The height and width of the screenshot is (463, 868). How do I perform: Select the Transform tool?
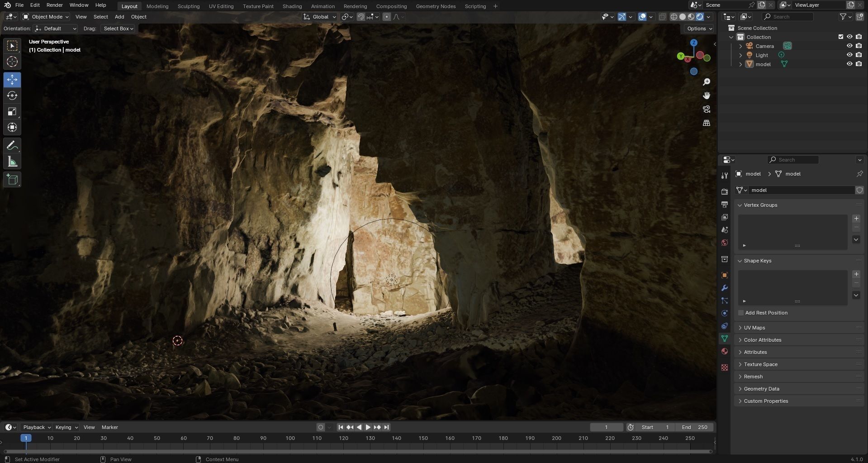(12, 127)
